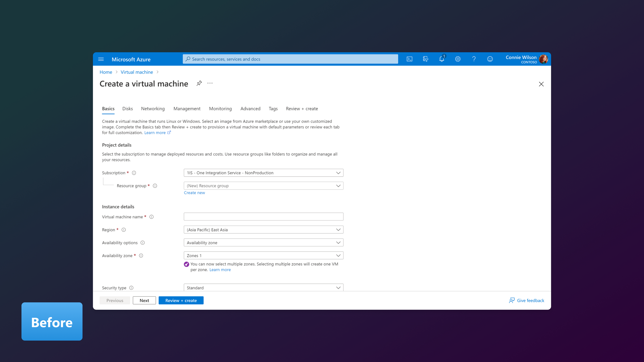Launch Cloud Shell from top bar
This screenshot has width=644, height=362.
tap(409, 59)
